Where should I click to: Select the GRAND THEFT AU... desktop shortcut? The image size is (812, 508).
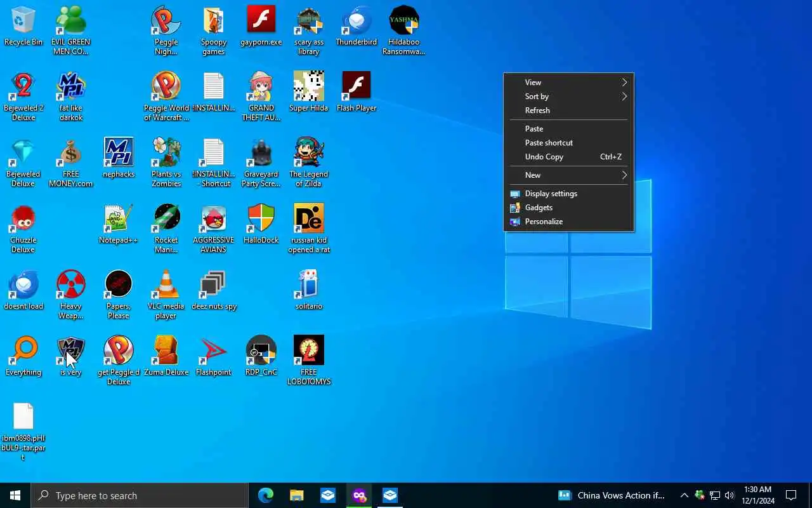point(261,97)
